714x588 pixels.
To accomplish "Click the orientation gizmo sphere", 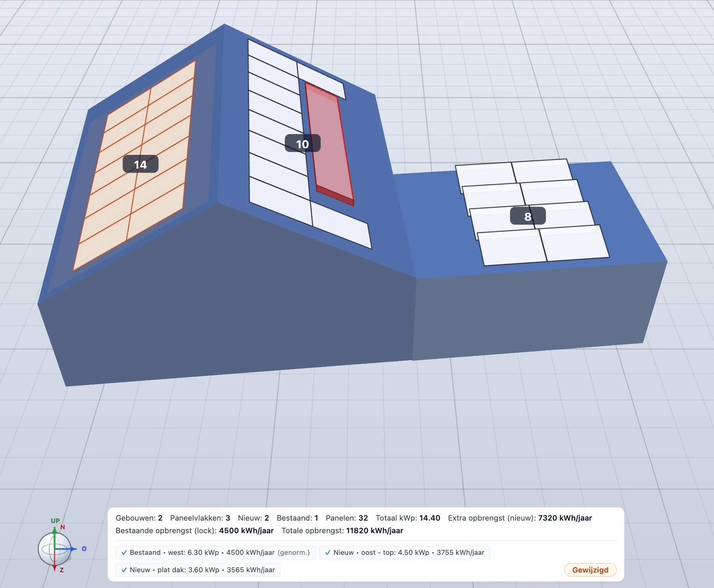I will pos(54,549).
